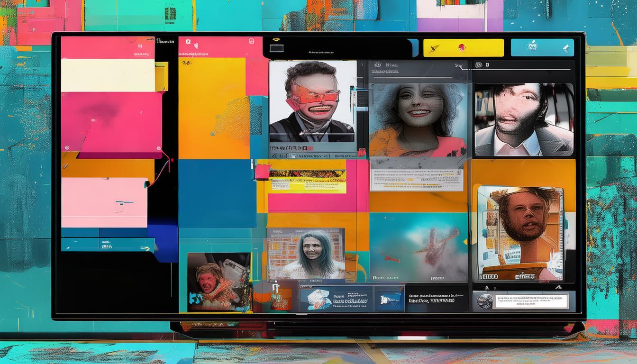Click the arrow icon in the teal button

[x=564, y=48]
